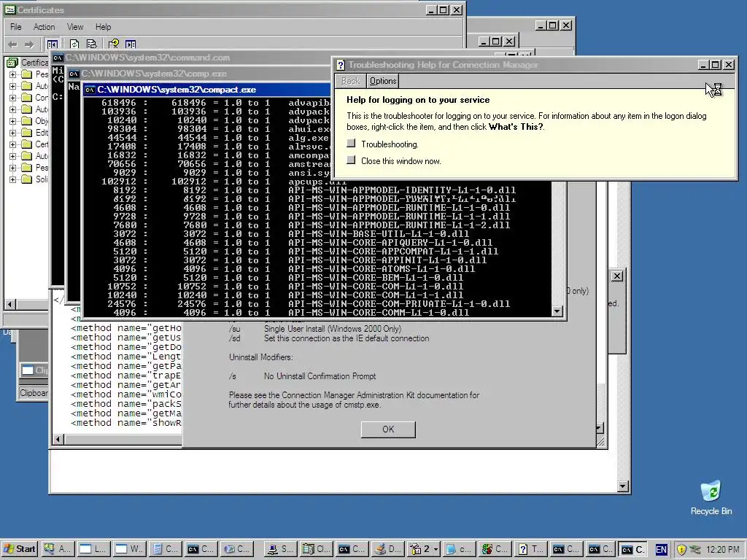Click 'No Uninstall Confirmation Prompt' text
The image size is (747, 560).
pos(320,376)
